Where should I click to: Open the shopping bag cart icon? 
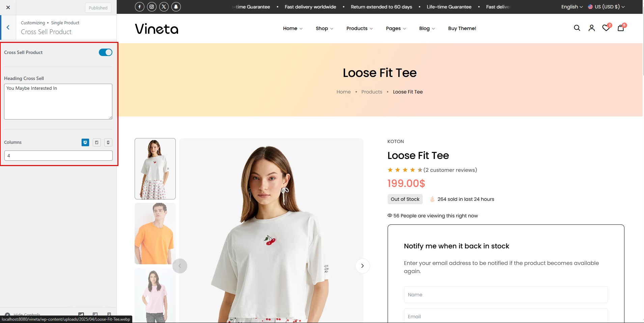621,28
